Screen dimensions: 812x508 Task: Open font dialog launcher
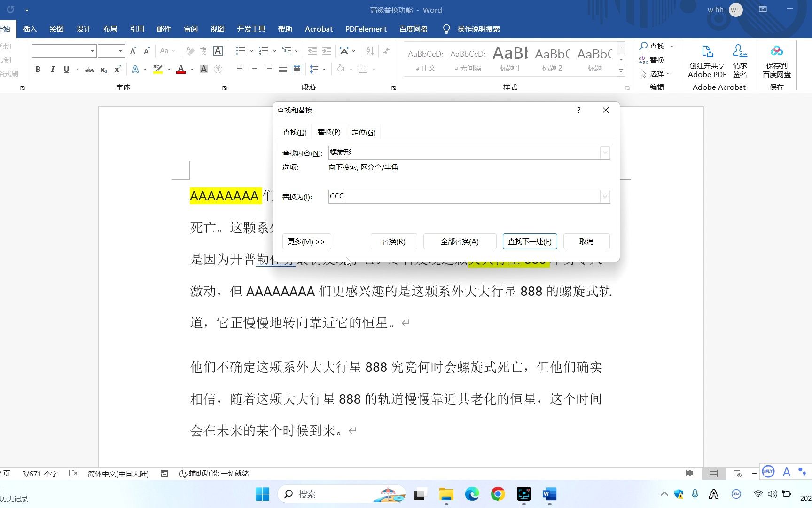[x=225, y=88]
